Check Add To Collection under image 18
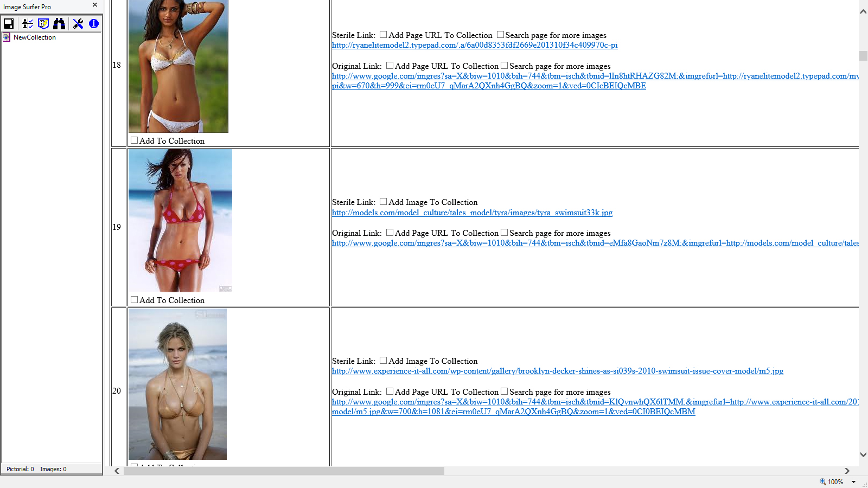The image size is (868, 488). click(x=134, y=140)
